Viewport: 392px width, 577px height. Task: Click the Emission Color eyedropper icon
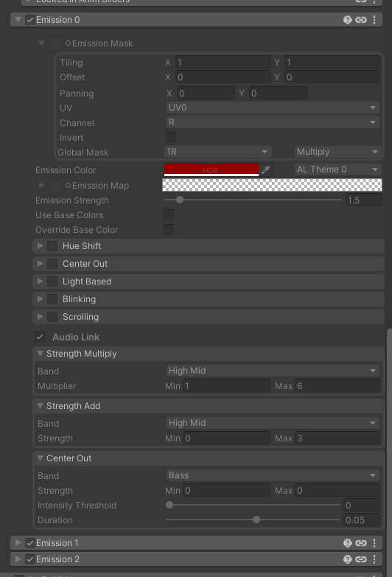265,169
